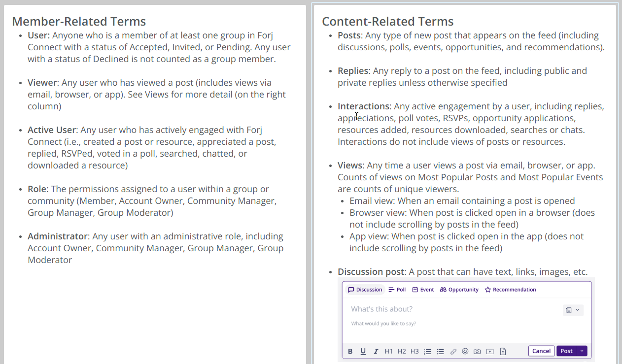The width and height of the screenshot is (622, 364).
Task: Click the bold "Viewer" term
Action: pyautogui.click(x=42, y=83)
